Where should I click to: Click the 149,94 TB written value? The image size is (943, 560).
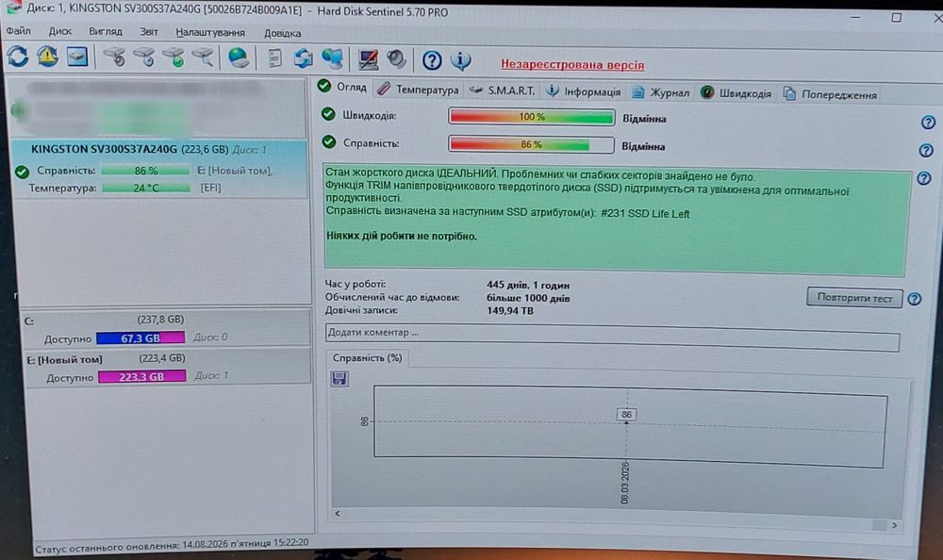[510, 311]
